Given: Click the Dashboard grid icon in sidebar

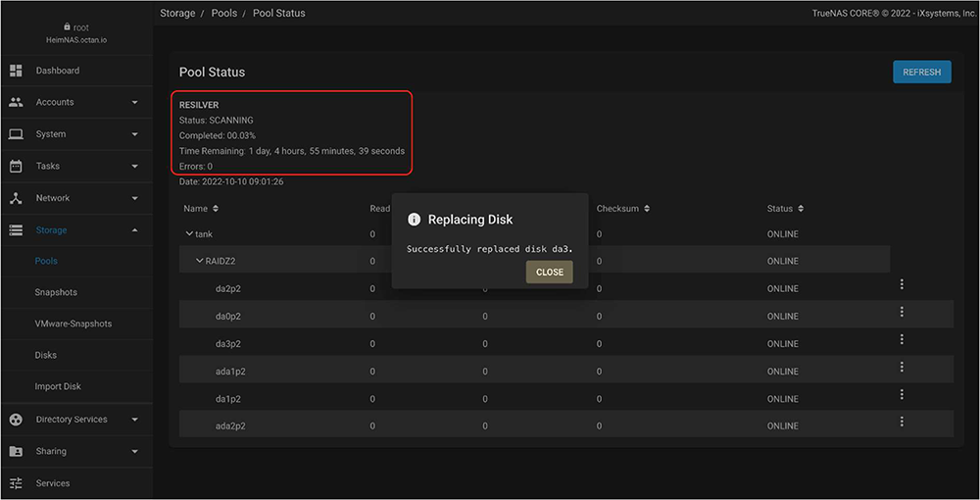Looking at the screenshot, I should click(x=16, y=71).
